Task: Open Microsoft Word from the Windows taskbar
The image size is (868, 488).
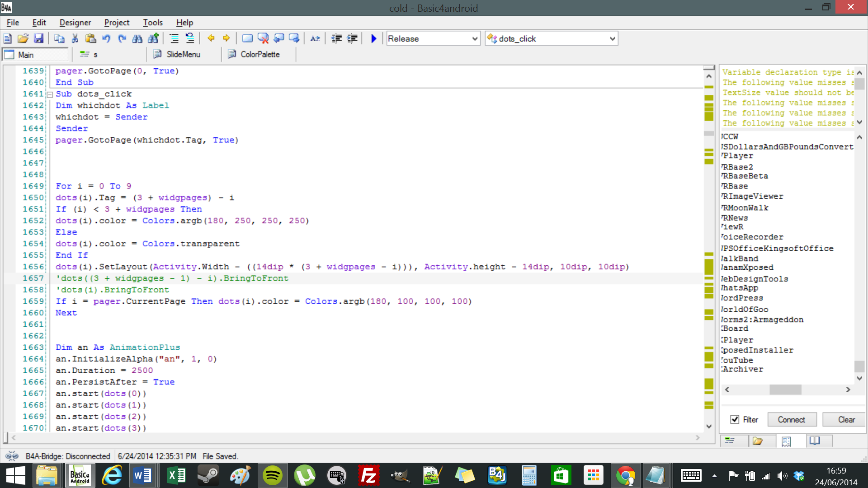Action: 143,475
